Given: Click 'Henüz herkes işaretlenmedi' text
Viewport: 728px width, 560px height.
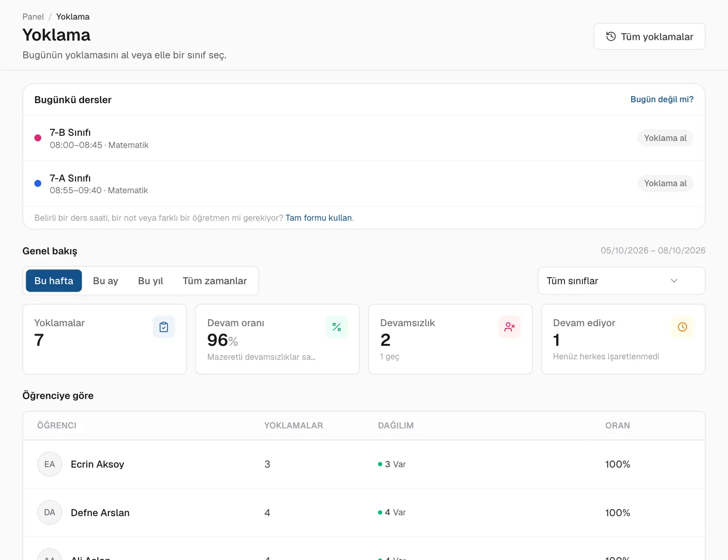Looking at the screenshot, I should pos(606,357).
